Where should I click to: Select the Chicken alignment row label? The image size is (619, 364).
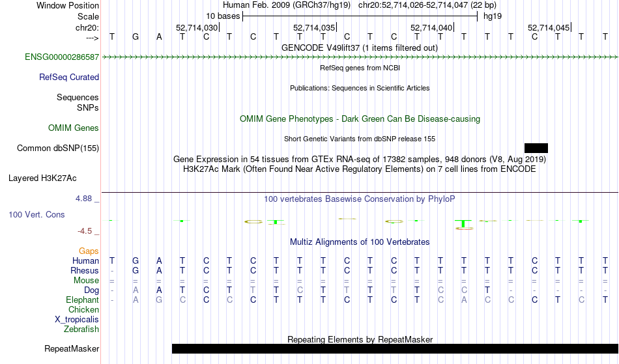click(83, 310)
